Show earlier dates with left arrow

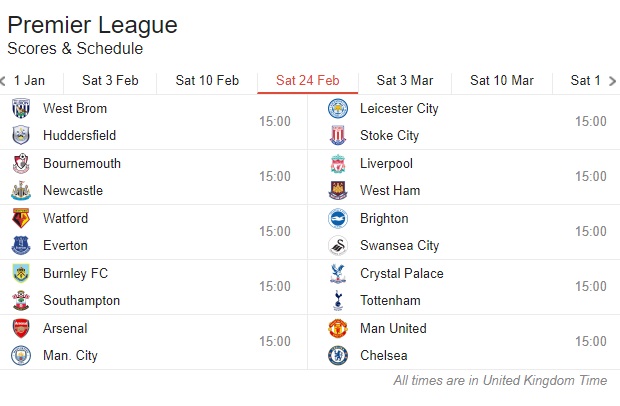click(x=3, y=81)
